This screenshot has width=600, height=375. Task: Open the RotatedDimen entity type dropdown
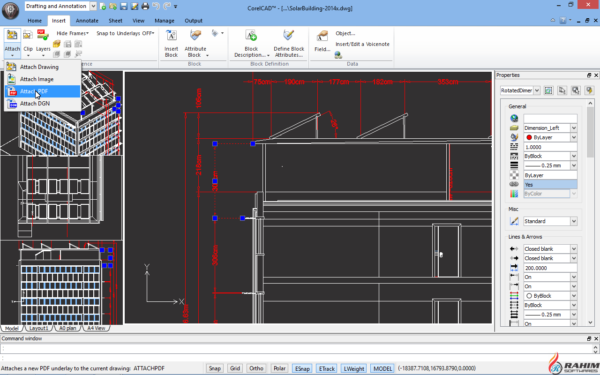[x=537, y=90]
